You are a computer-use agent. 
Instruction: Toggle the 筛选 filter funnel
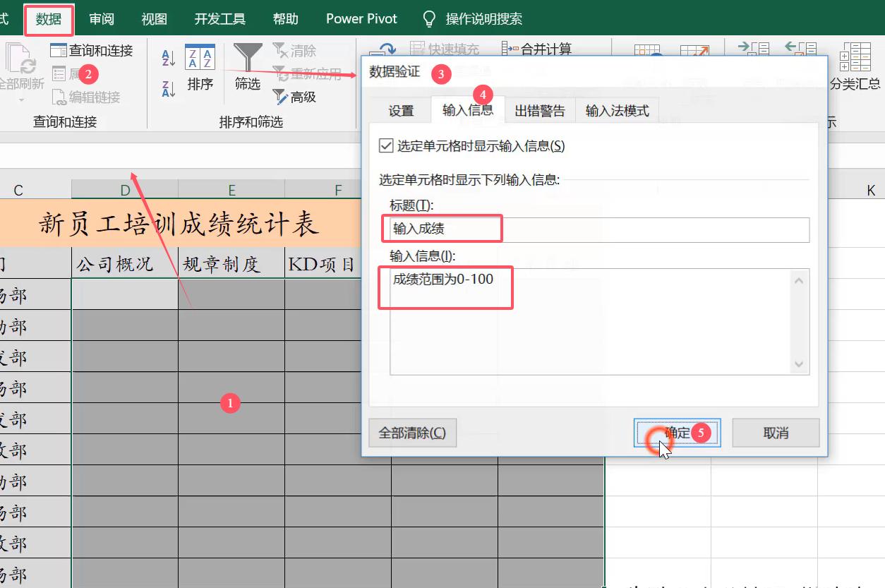coord(248,68)
